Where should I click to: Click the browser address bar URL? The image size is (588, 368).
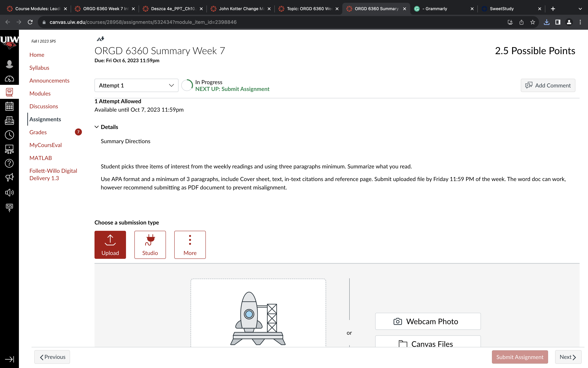coord(143,22)
